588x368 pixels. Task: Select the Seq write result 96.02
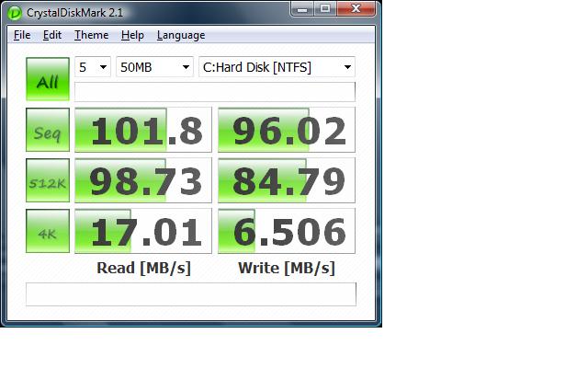[x=287, y=130]
